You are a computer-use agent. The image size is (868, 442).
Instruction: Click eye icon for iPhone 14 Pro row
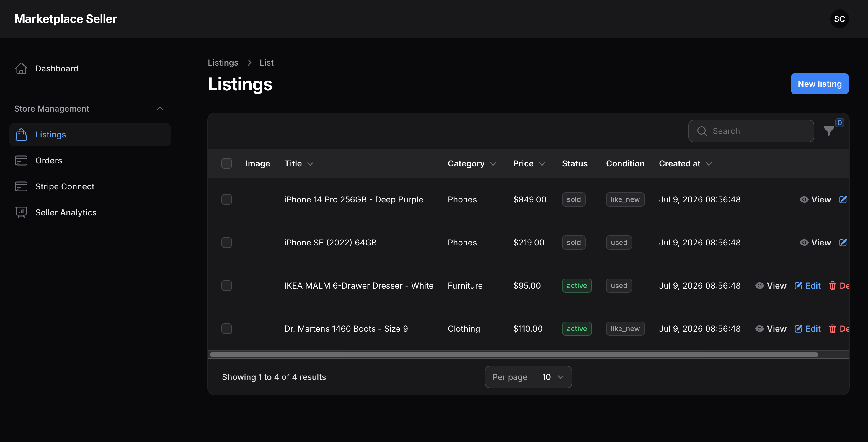pyautogui.click(x=804, y=199)
